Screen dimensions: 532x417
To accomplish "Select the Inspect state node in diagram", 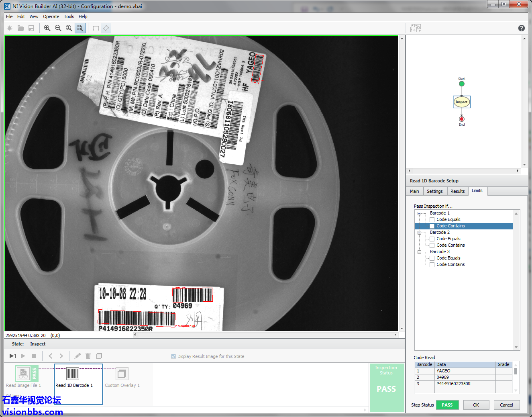I will click(x=461, y=102).
